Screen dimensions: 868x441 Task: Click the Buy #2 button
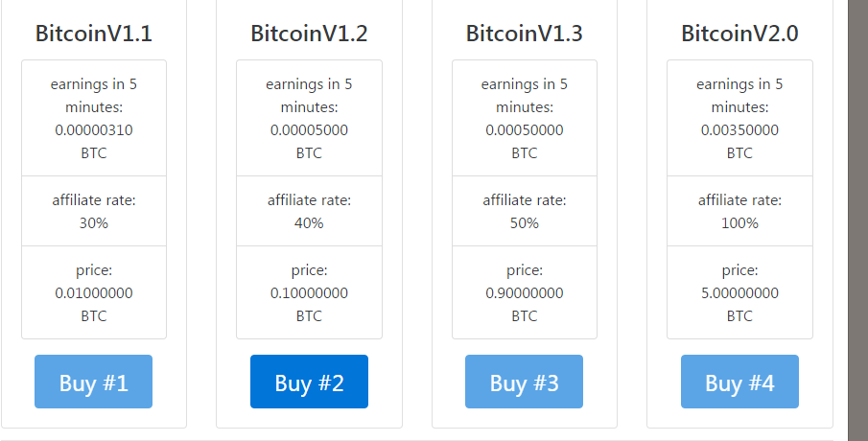click(x=309, y=382)
